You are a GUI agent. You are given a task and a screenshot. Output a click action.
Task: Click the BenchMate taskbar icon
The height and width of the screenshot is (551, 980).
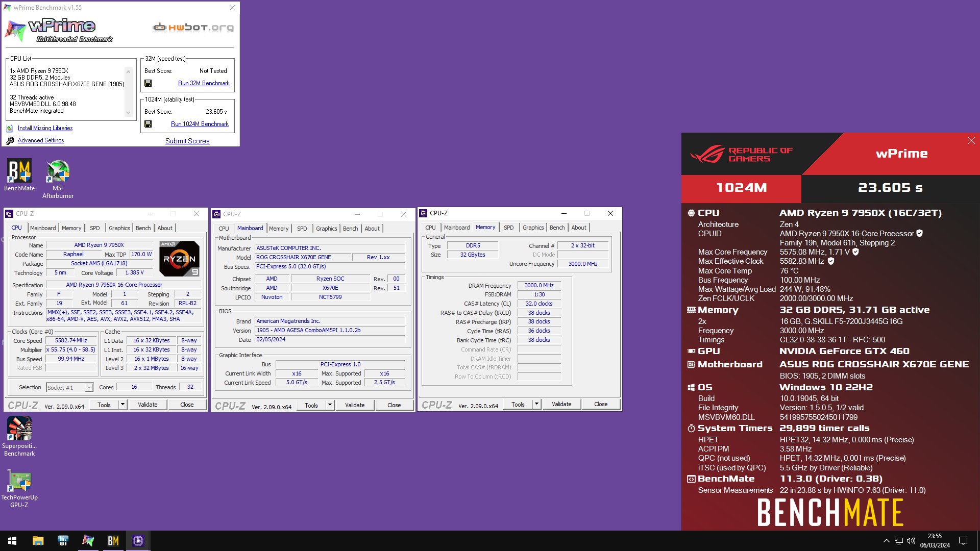coord(113,541)
